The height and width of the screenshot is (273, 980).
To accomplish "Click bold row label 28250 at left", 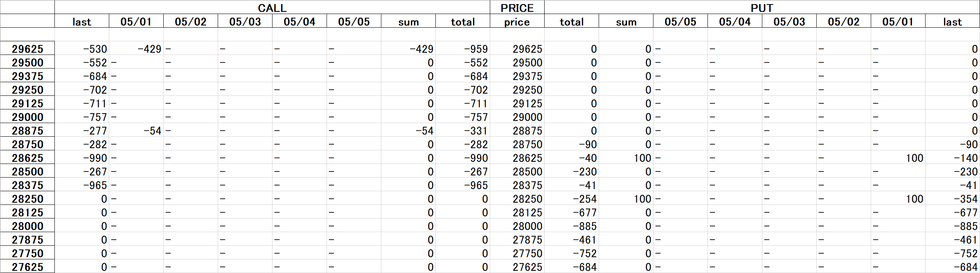I will point(27,198).
